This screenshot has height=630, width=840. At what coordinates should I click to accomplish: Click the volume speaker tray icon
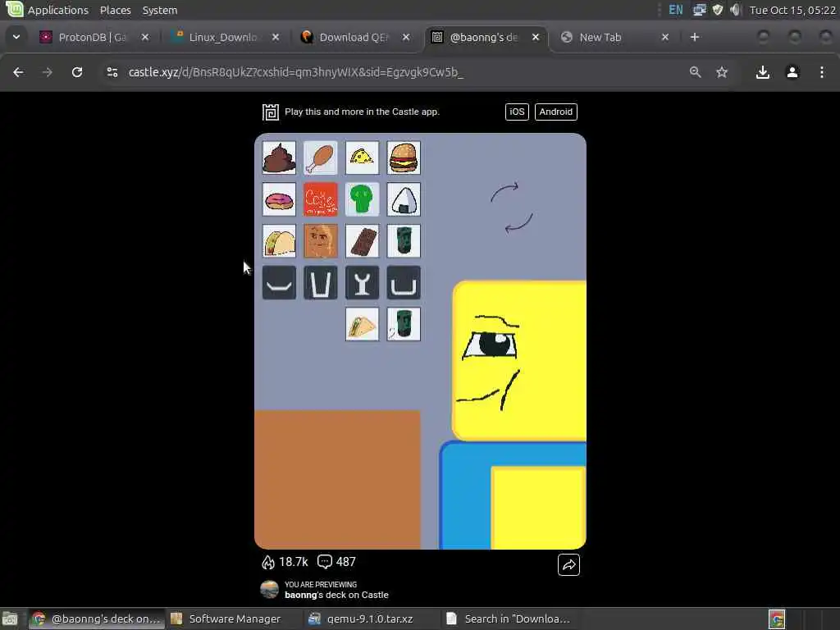coord(736,10)
